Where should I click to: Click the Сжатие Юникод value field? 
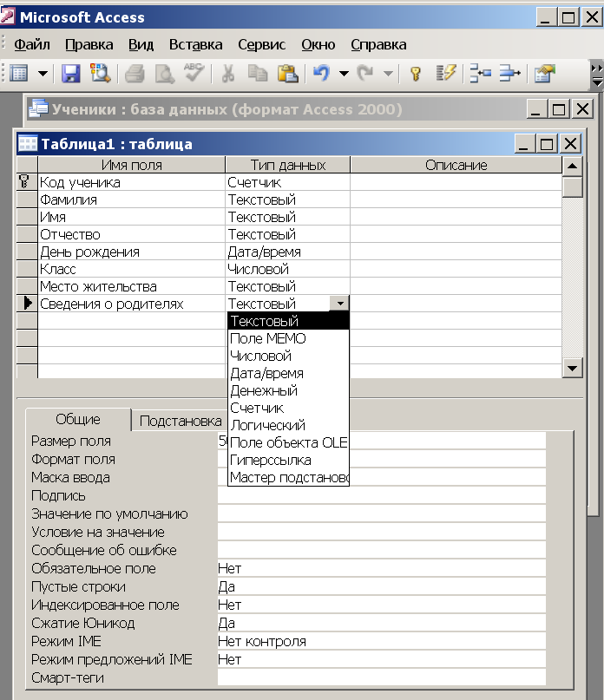point(382,623)
